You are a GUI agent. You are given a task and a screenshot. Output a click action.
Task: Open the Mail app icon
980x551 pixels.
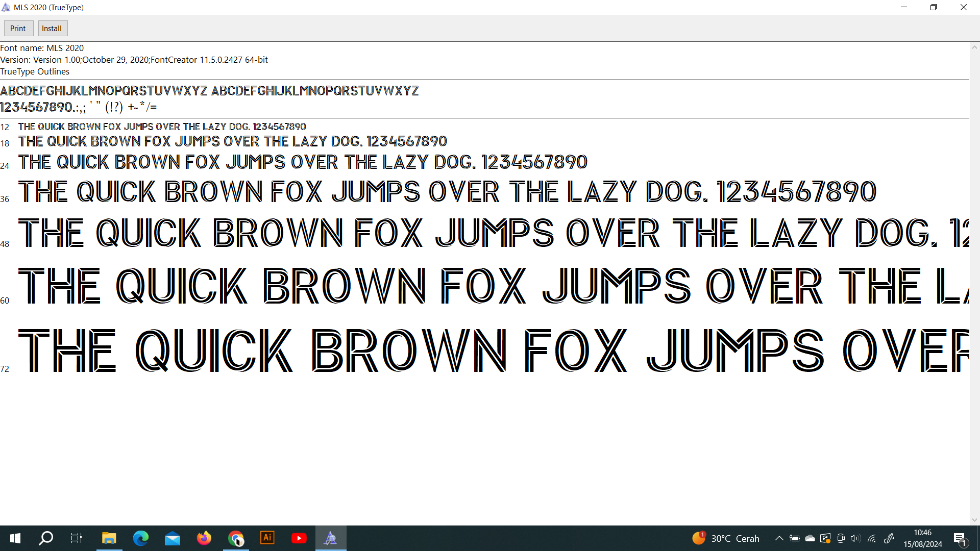173,538
